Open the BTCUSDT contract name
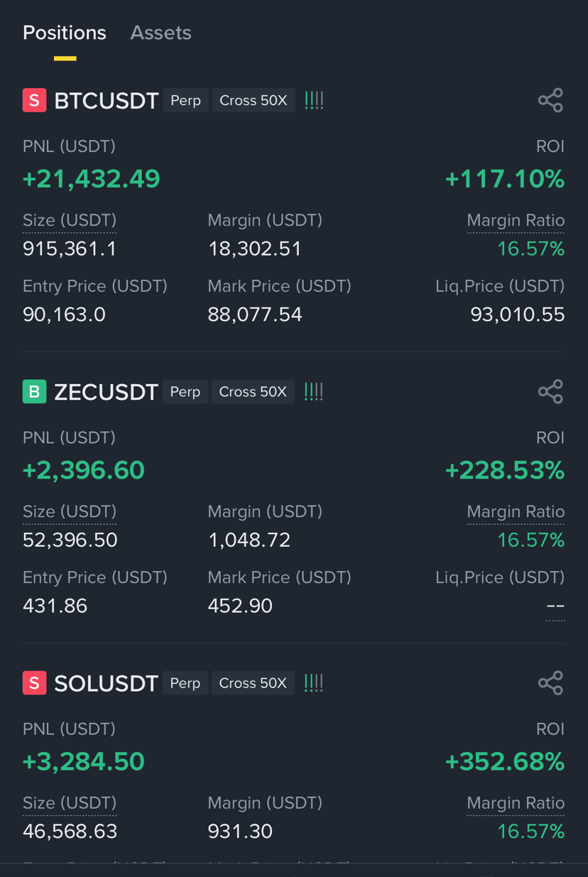The width and height of the screenshot is (588, 877). click(106, 101)
